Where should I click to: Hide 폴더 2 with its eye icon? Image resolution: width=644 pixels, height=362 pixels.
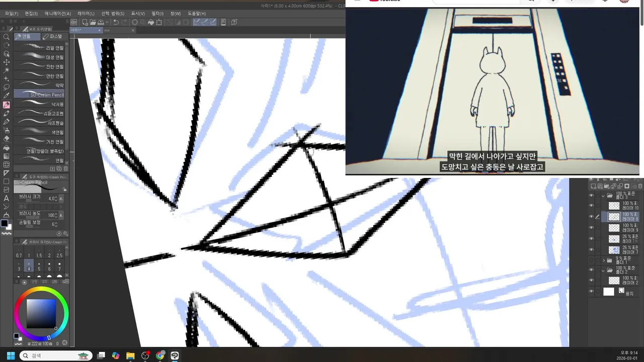[x=591, y=270]
